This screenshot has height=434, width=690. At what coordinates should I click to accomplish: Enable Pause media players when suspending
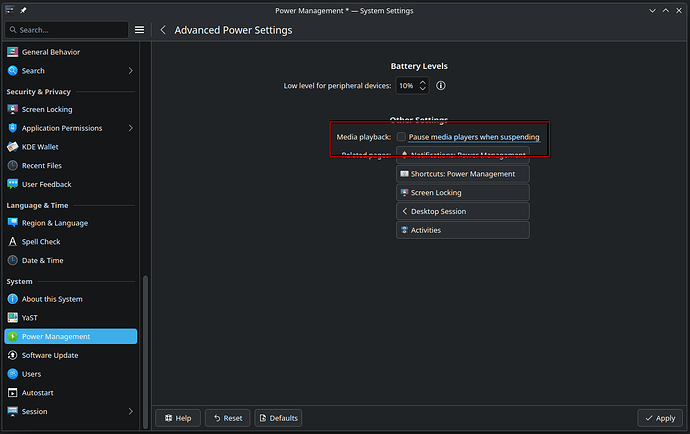pos(401,137)
